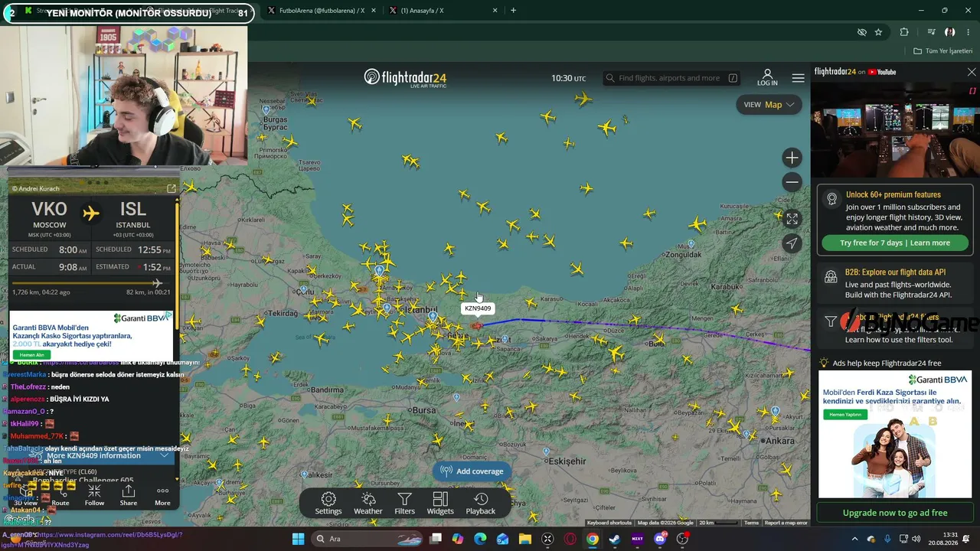The image size is (980, 551).
Task: Show Route of flight KZN9409
Action: [x=60, y=495]
